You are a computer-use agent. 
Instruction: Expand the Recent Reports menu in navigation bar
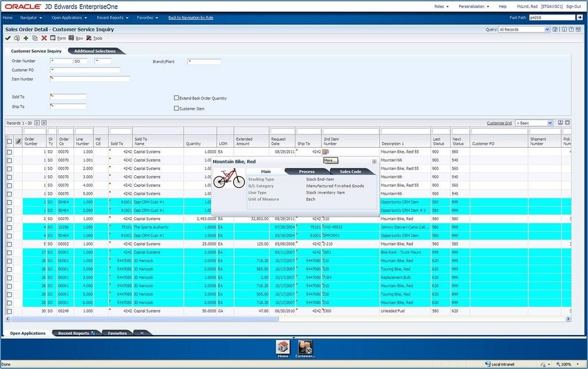click(x=113, y=18)
